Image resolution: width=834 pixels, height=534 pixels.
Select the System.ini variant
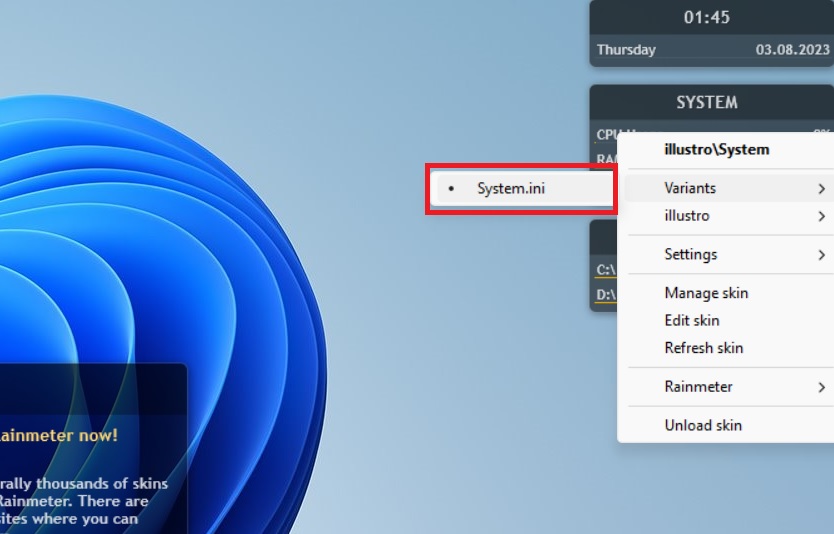(522, 189)
